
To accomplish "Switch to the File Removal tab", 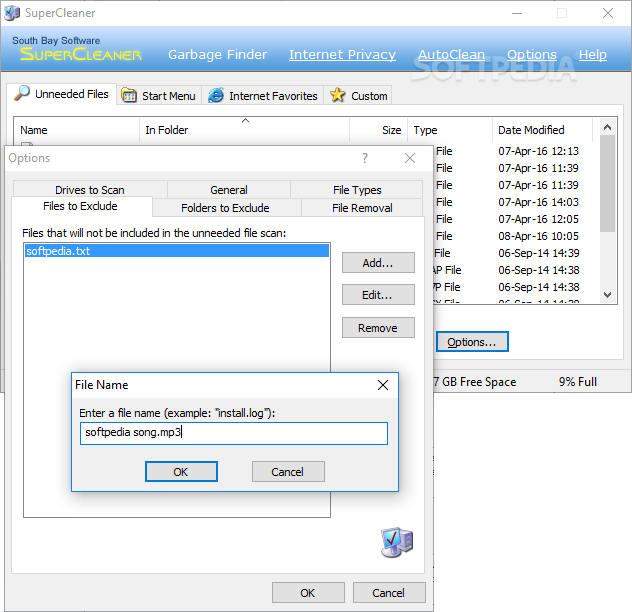I will 362,208.
